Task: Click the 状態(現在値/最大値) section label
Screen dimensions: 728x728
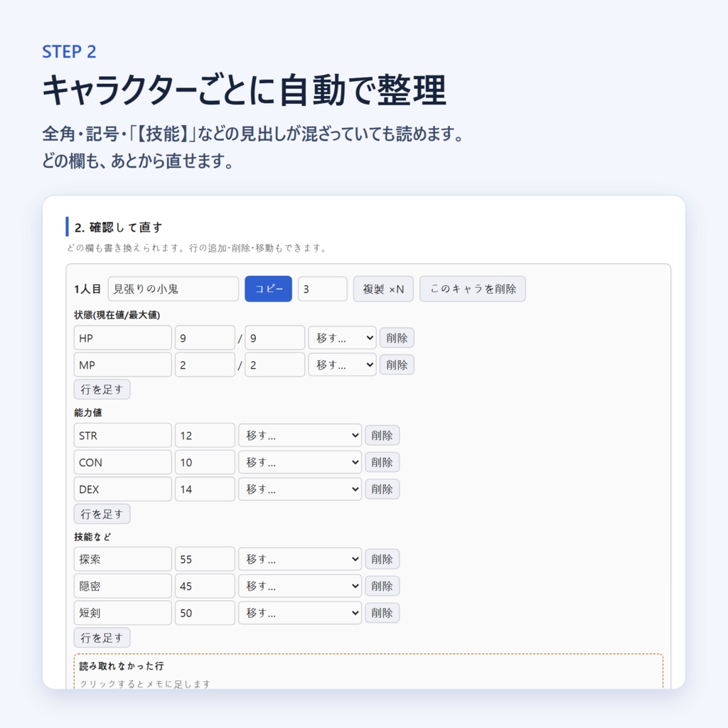Action: 117,315
